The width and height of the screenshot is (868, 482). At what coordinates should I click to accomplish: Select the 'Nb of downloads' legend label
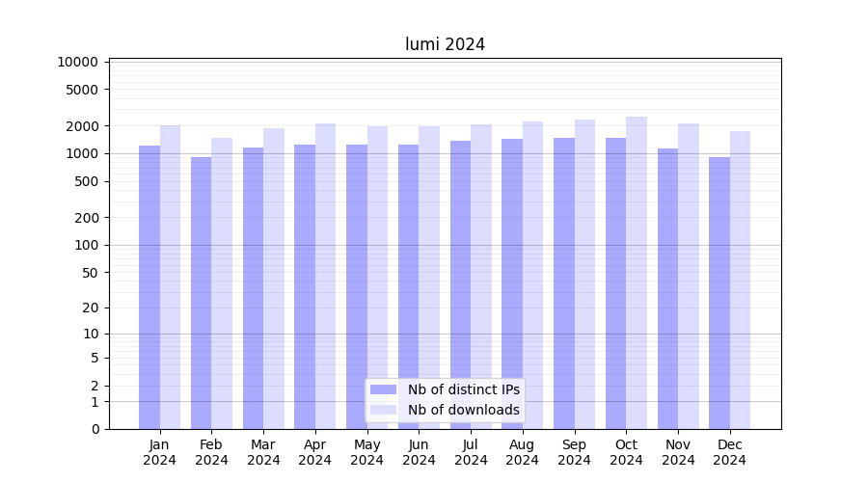[x=463, y=410]
